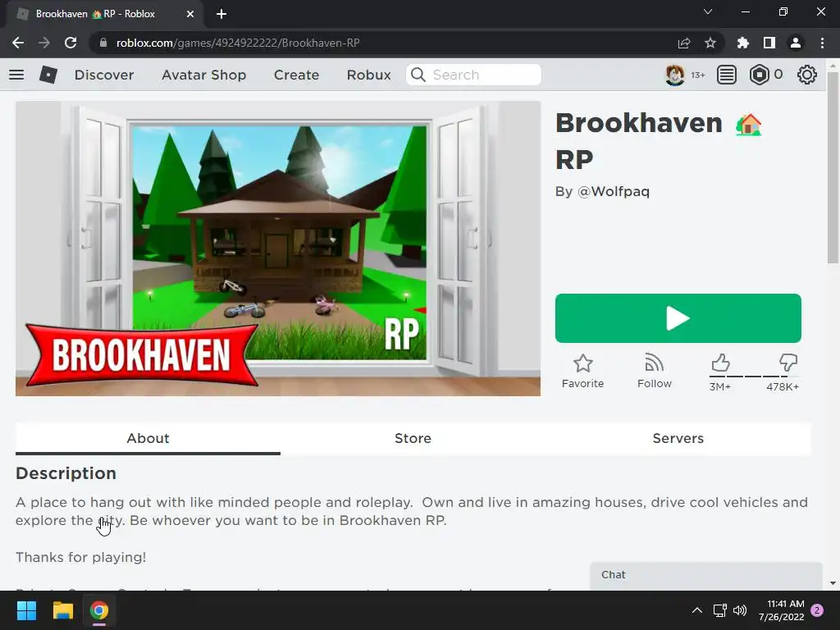Screen dimensions: 840x630
Task: Like the game with thumbs up
Action: tap(720, 363)
